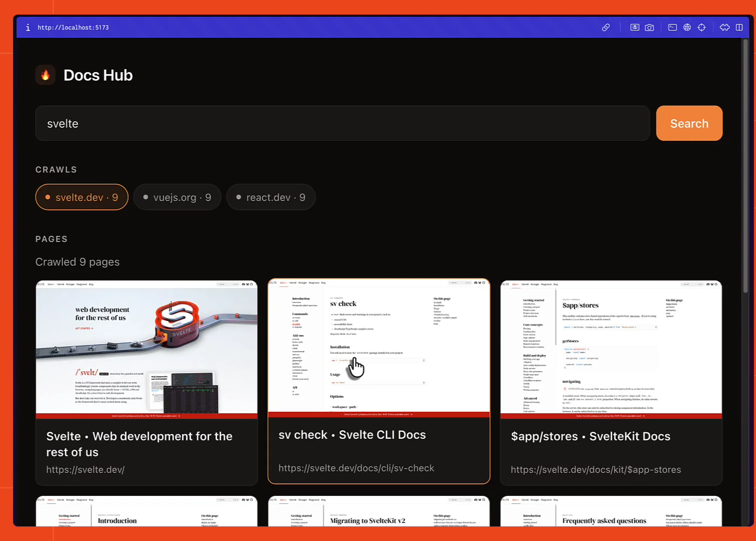Image resolution: width=756 pixels, height=541 pixels.
Task: Open the puzzle-piece extensions icon
Action: (724, 28)
